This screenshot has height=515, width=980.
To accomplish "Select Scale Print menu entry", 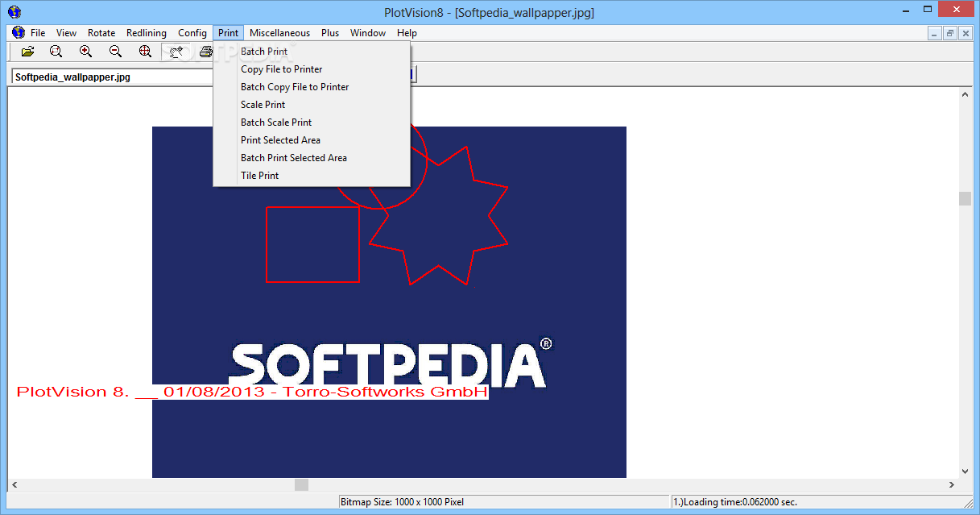I will point(312,105).
